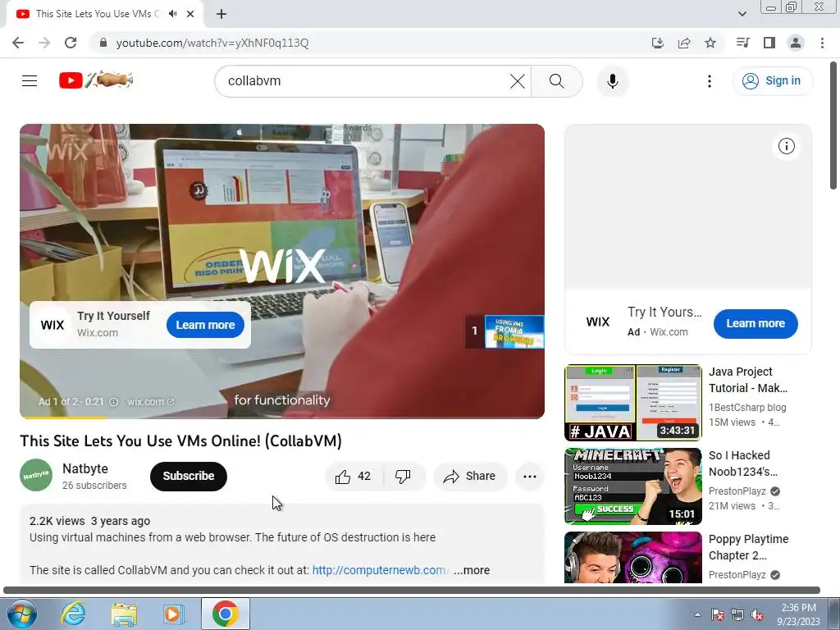Close the YouTube tab
The height and width of the screenshot is (630, 840).
(190, 14)
